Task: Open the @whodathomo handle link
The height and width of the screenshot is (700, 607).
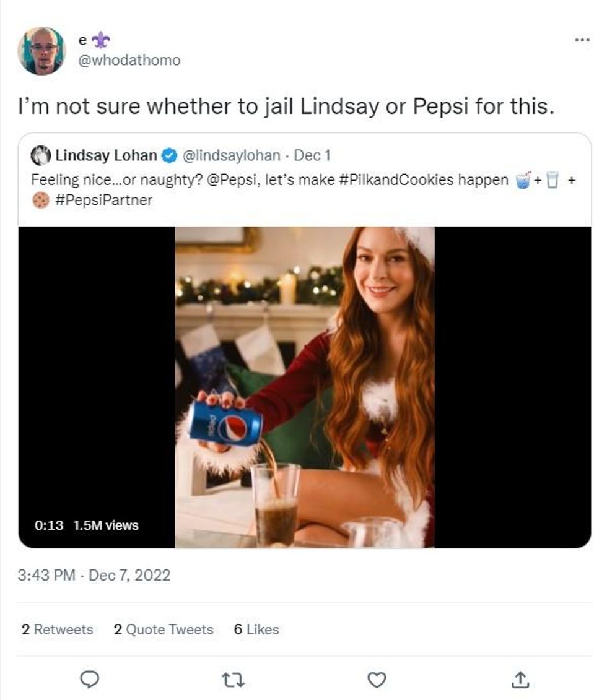Action: pos(129,60)
